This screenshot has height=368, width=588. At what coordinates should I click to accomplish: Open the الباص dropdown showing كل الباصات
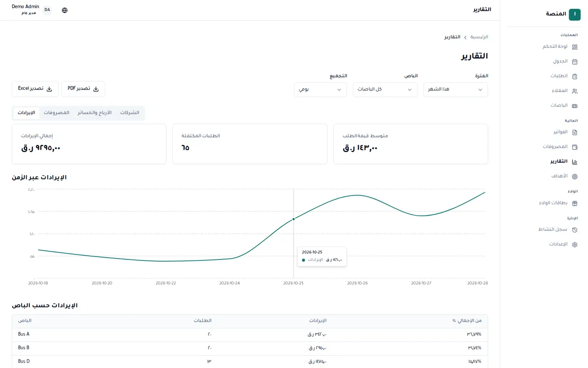pyautogui.click(x=385, y=89)
